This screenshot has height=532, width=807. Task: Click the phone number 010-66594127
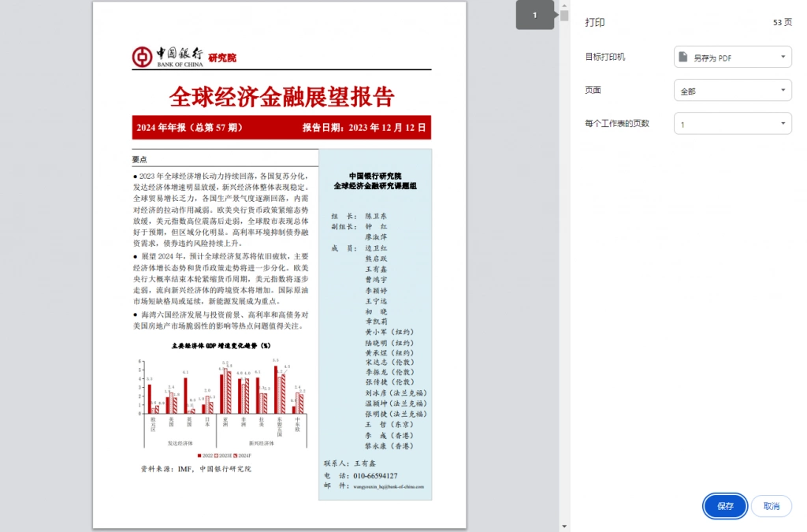coord(375,476)
